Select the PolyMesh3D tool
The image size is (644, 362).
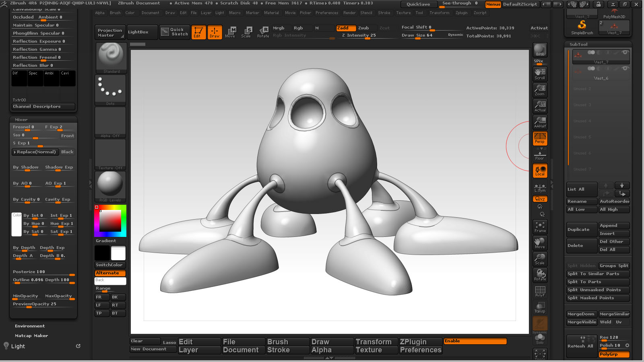click(614, 14)
